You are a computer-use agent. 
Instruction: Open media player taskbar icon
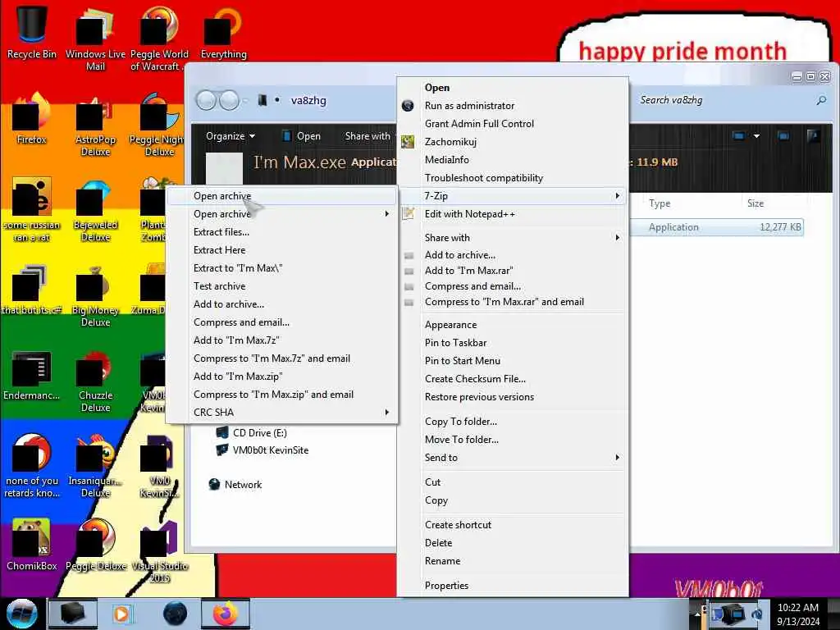click(x=121, y=614)
